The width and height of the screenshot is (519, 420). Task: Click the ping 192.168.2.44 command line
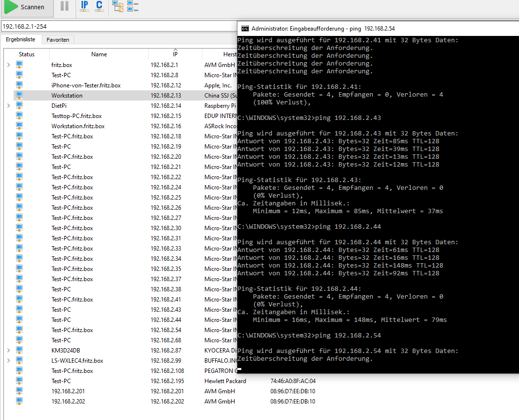[309, 227]
